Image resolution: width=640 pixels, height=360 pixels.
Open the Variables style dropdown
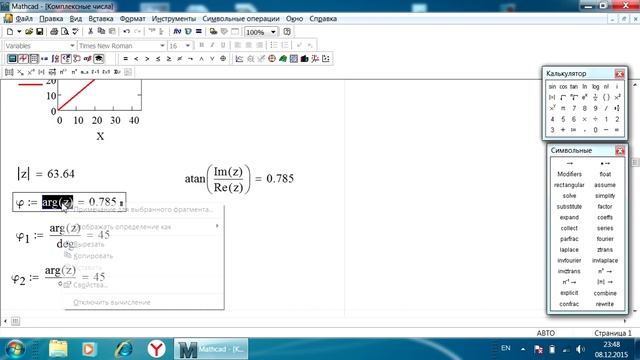72,45
